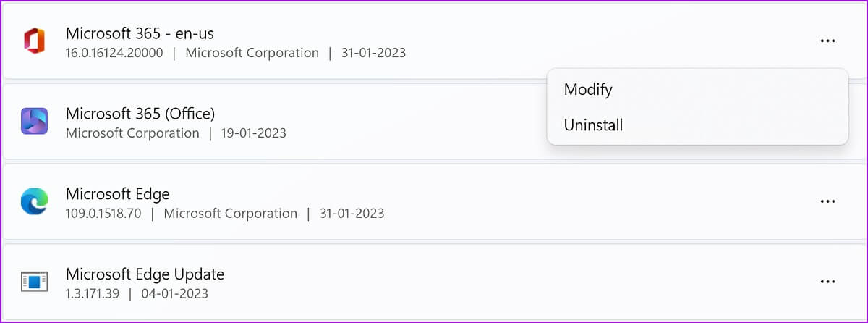This screenshot has height=323, width=868.
Task: Click the purple Microsoft 365 (Office) app icon
Action: pyautogui.click(x=34, y=121)
